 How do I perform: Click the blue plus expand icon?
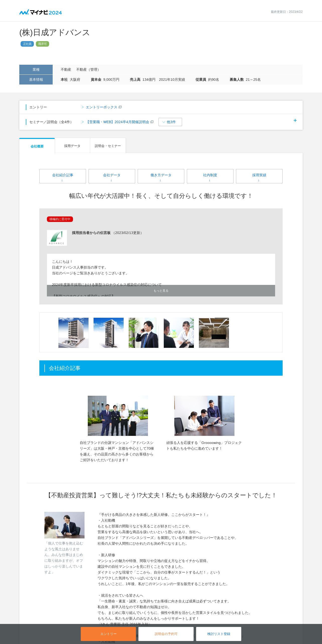point(295,120)
